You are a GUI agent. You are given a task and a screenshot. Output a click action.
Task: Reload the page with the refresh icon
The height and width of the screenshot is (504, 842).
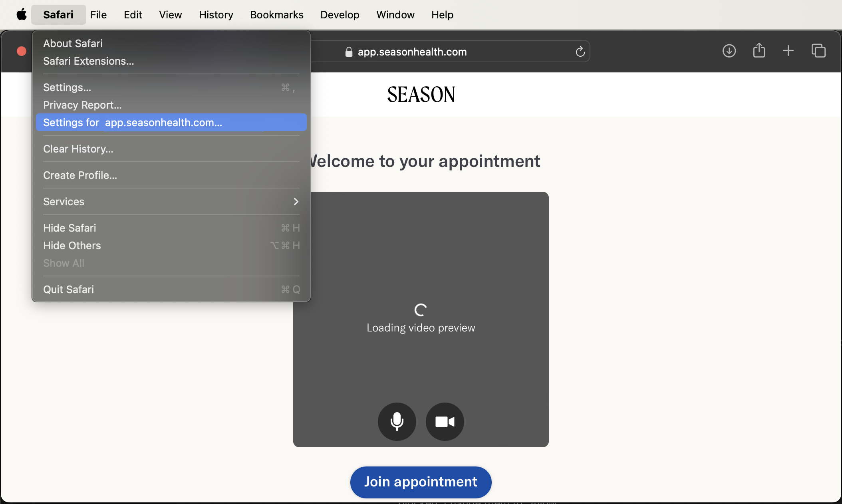pos(580,52)
